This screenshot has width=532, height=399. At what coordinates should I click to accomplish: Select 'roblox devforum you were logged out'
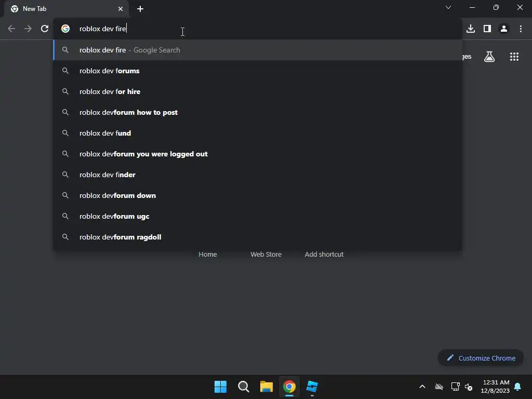pos(258,154)
